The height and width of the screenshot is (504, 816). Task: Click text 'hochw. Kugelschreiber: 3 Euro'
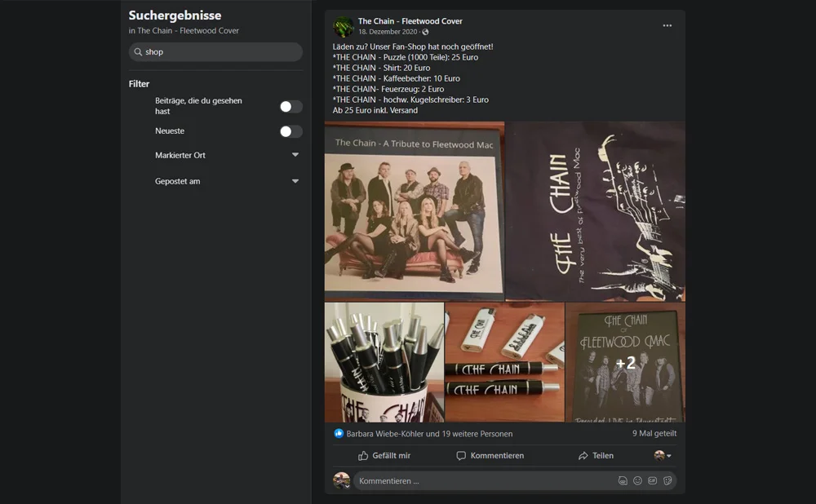pyautogui.click(x=436, y=99)
